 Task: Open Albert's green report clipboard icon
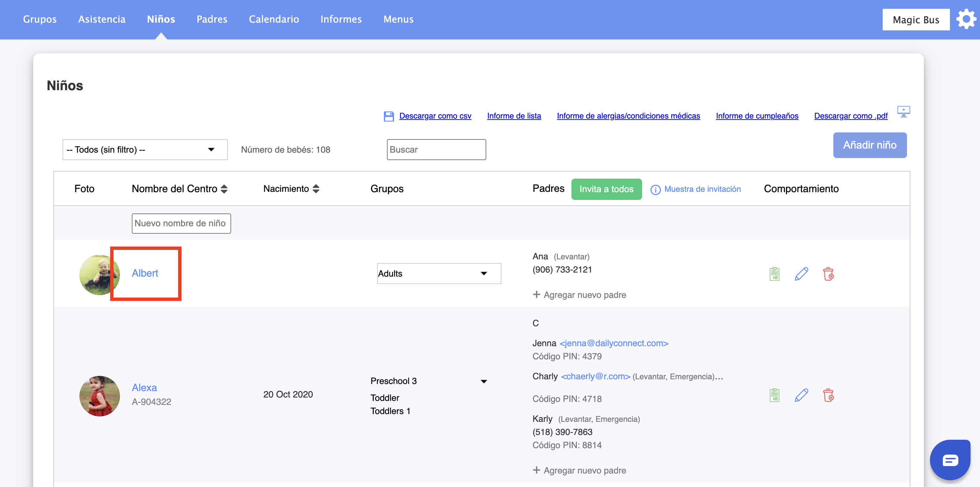[774, 274]
